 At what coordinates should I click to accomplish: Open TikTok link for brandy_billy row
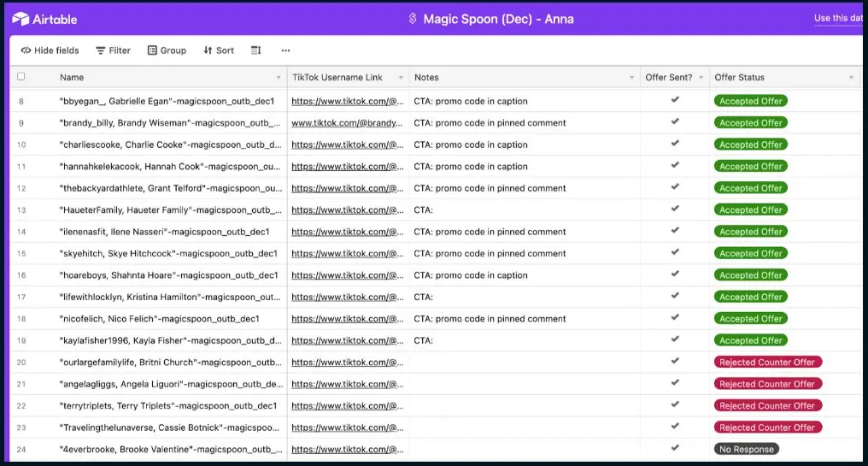(x=346, y=123)
